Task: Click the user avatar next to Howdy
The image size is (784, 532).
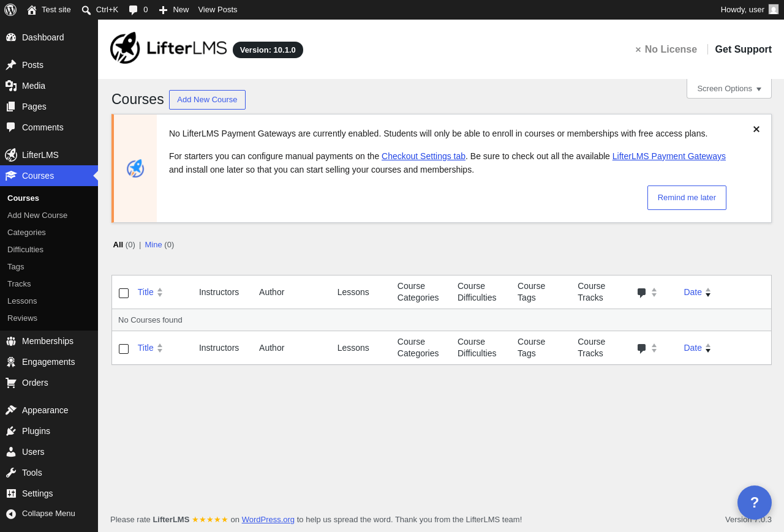Action: [774, 10]
